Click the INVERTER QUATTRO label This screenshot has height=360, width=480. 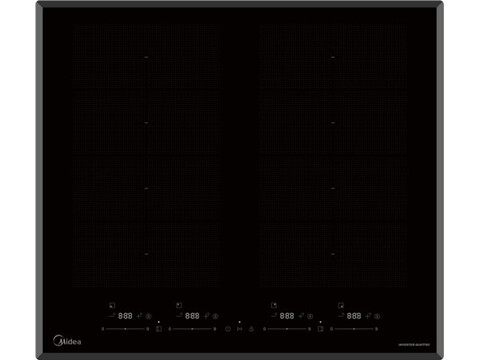(x=414, y=345)
